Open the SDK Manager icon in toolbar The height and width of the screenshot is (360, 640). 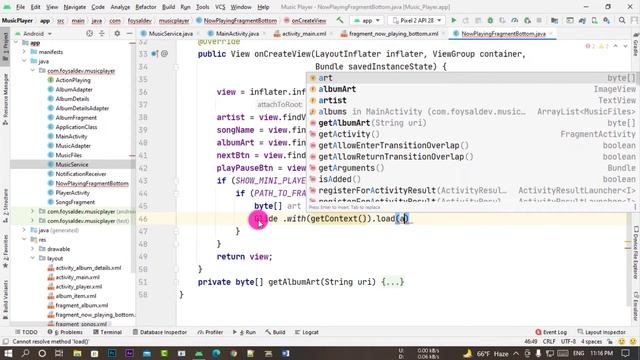(x=607, y=20)
